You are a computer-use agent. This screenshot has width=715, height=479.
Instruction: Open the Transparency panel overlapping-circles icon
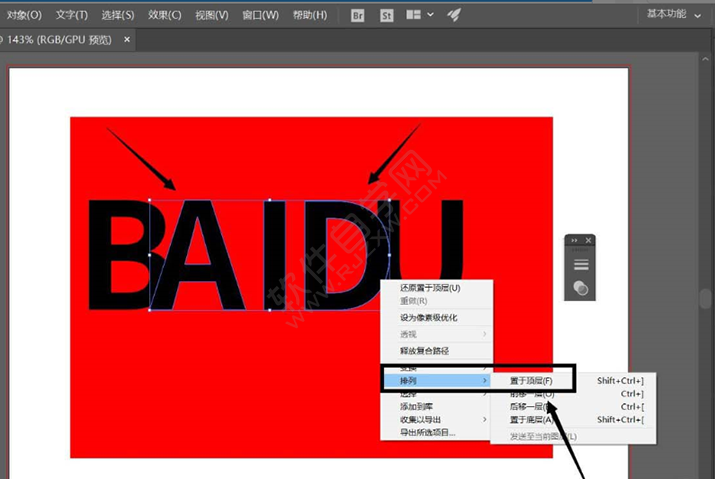pyautogui.click(x=581, y=288)
